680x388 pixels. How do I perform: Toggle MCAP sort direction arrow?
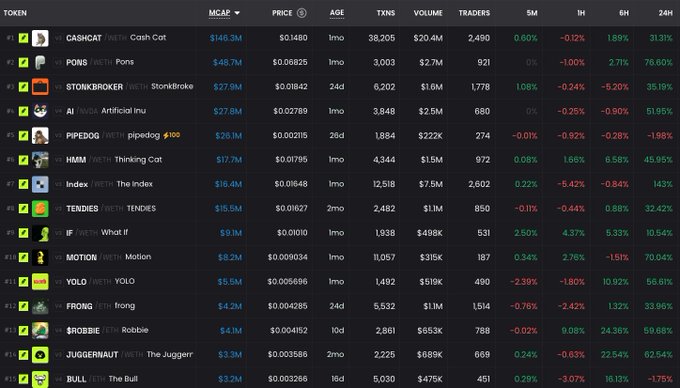(237, 13)
